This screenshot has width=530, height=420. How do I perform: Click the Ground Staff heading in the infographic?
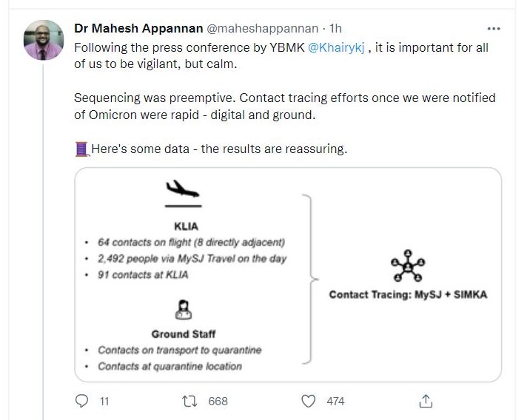pos(185,334)
